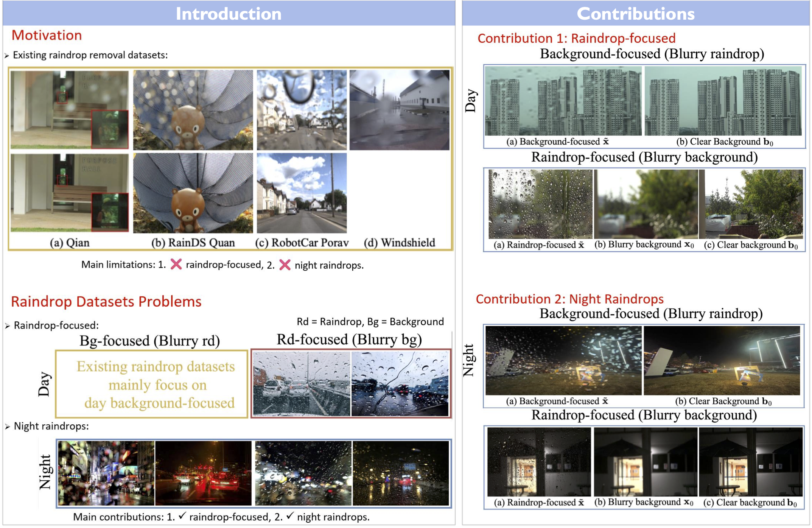Click arrow bullet beside Night raindrops
Screen dimensions: 812x528
(x=7, y=427)
